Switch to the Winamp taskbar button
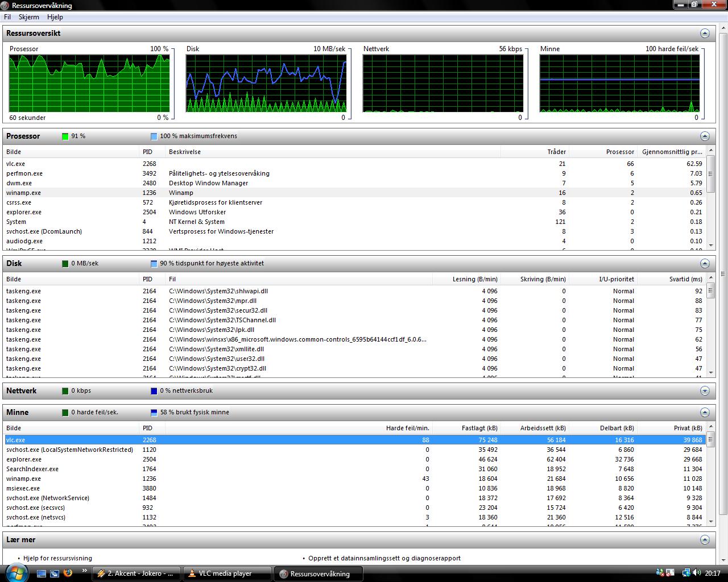 point(136,573)
